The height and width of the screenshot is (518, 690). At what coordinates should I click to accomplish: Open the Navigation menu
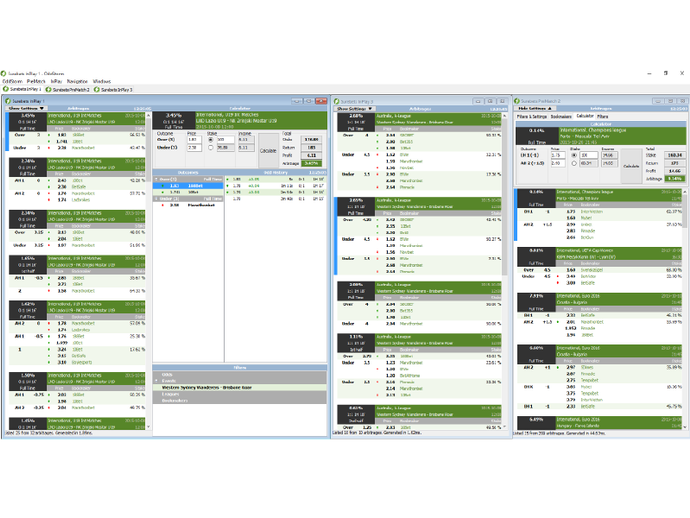[x=77, y=81]
